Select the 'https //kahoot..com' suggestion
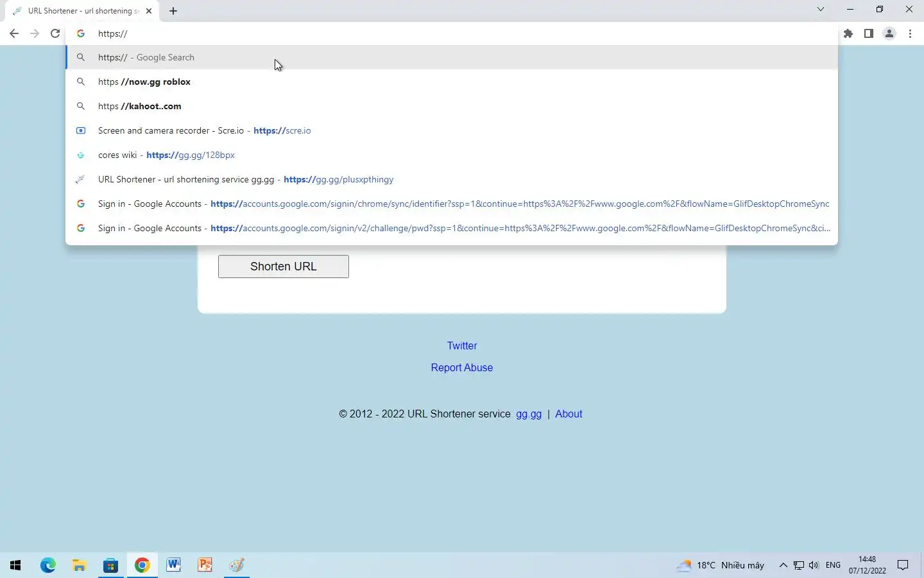 click(x=452, y=106)
